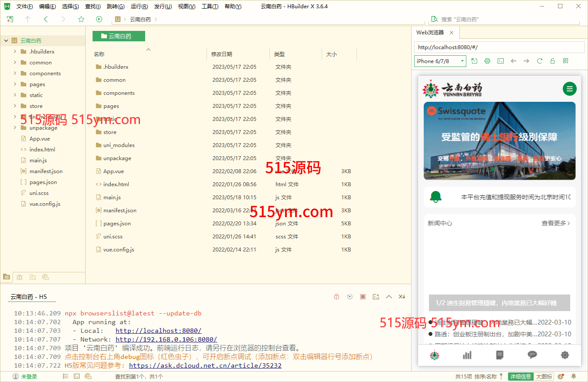Click the run play icon in toolbar
The width and height of the screenshot is (588, 382).
pyautogui.click(x=99, y=19)
